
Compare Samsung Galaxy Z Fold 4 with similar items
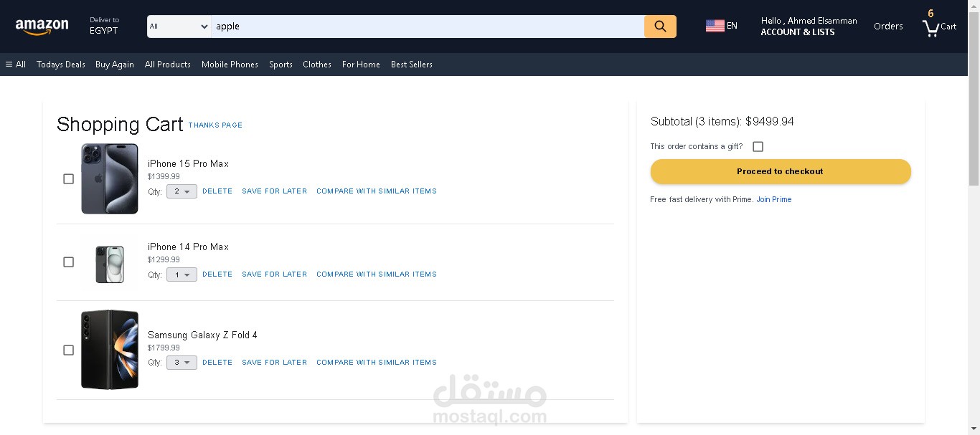click(x=377, y=363)
